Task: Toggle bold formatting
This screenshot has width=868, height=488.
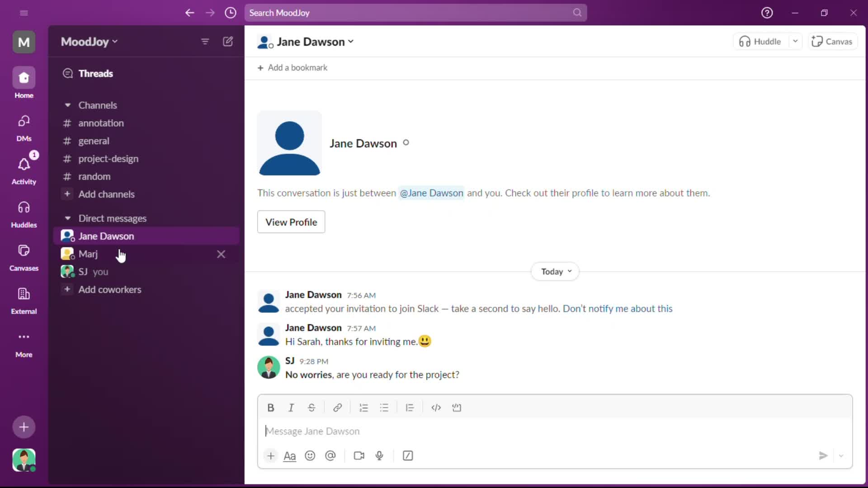Action: coord(270,408)
